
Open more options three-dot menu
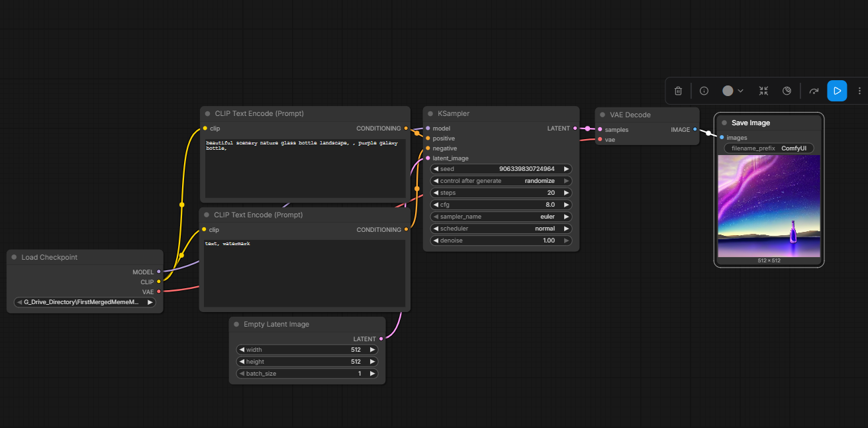click(x=859, y=91)
